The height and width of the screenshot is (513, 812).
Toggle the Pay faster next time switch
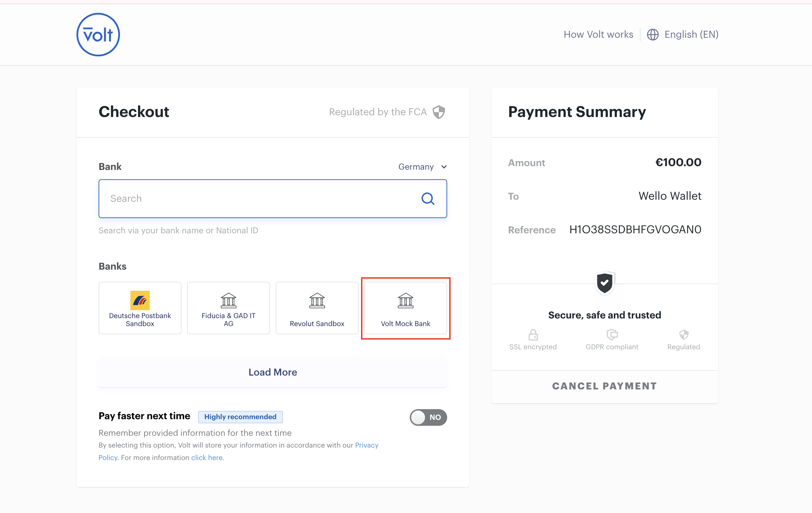point(428,417)
